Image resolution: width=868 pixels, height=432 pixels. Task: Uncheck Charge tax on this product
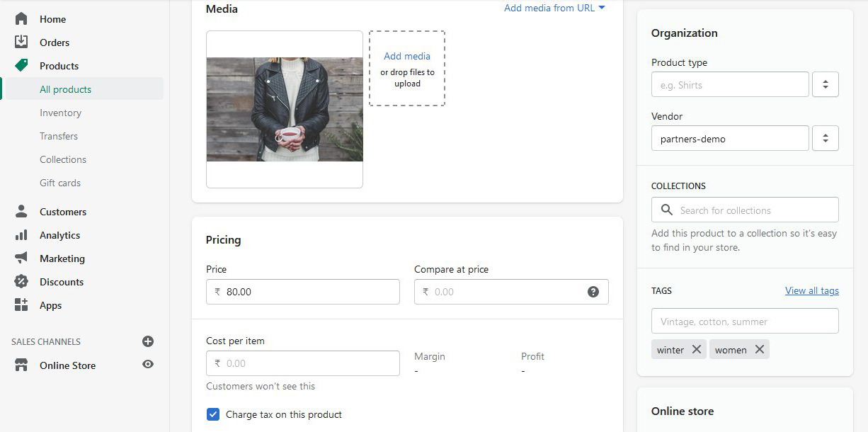pos(213,414)
